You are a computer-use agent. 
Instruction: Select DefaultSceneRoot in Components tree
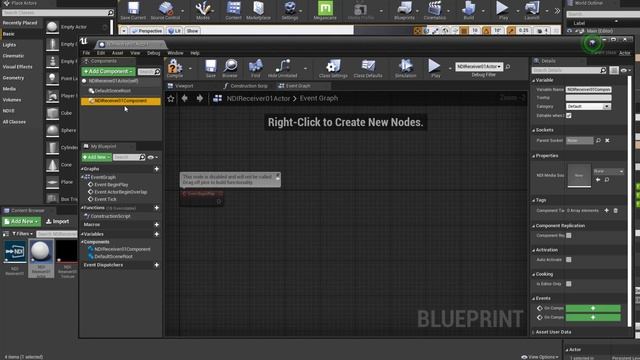113,91
